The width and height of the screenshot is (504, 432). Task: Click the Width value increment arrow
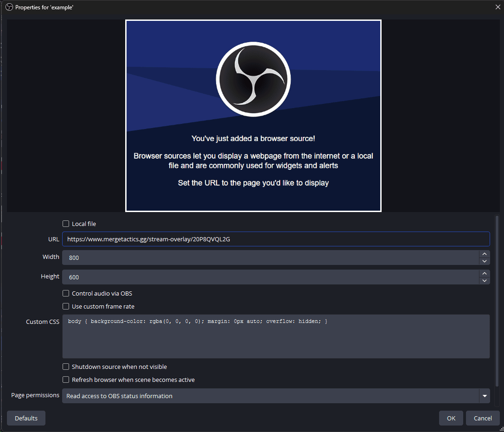[x=485, y=254]
